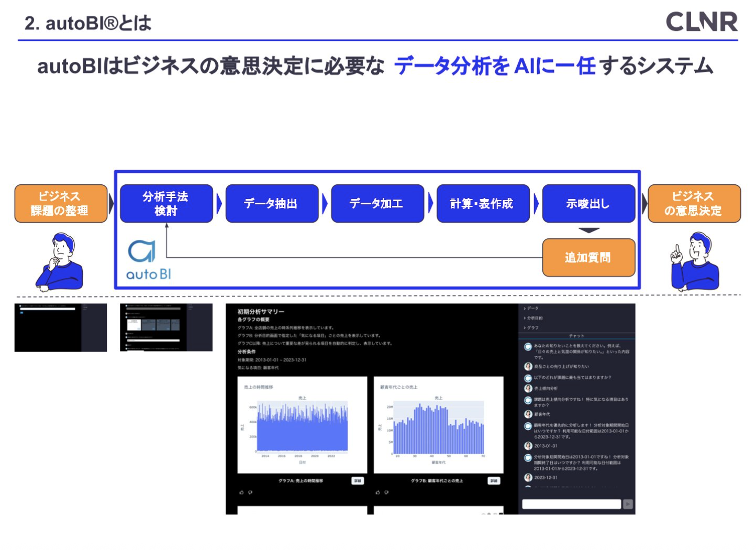The width and height of the screenshot is (756, 550).
Task: Click bot avatar beside 課題は売上傾向分析ですね message
Action: (528, 400)
